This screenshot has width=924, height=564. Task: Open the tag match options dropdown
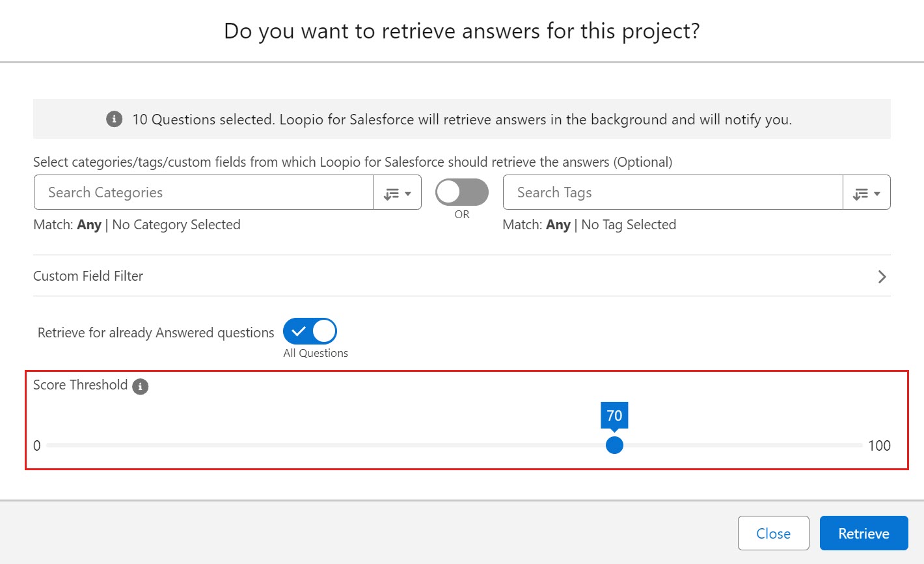point(867,193)
